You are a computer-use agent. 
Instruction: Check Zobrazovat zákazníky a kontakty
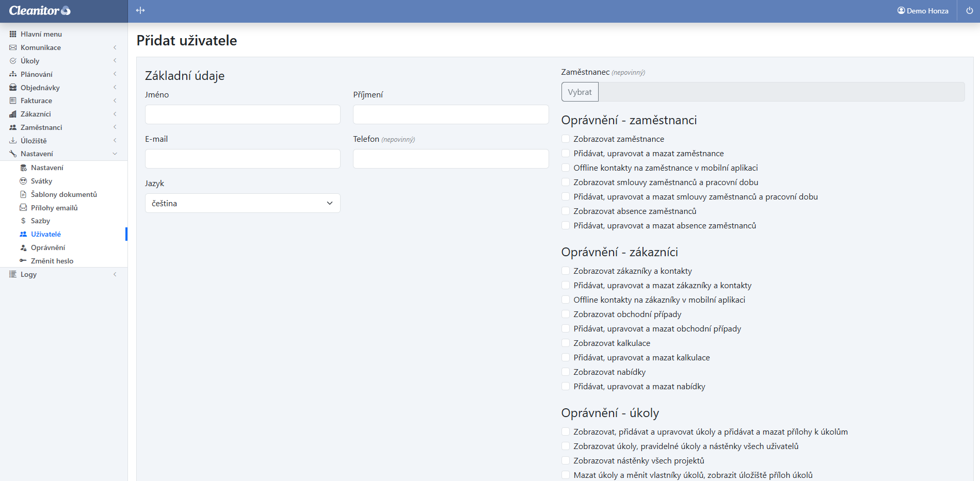pyautogui.click(x=566, y=271)
